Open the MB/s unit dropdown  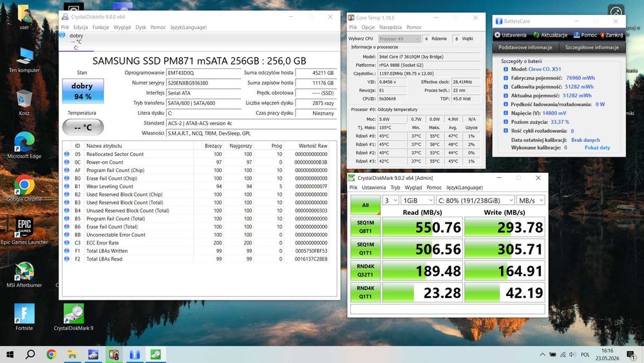tap(531, 201)
